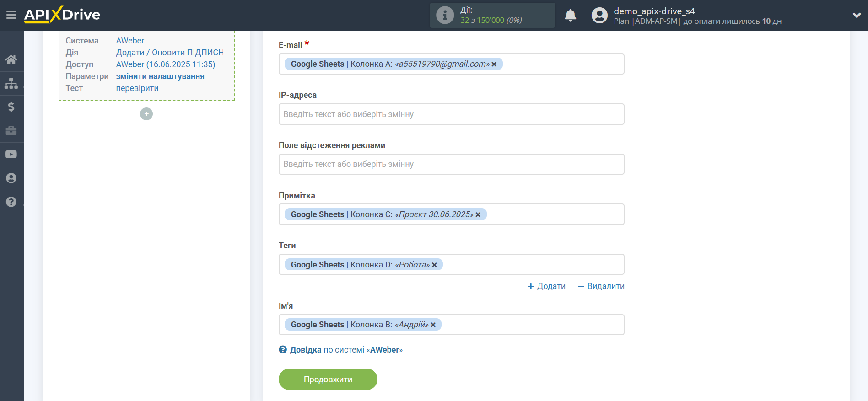This screenshot has height=401, width=868.
Task: Click into Поле відстеження реклами field
Action: [451, 164]
